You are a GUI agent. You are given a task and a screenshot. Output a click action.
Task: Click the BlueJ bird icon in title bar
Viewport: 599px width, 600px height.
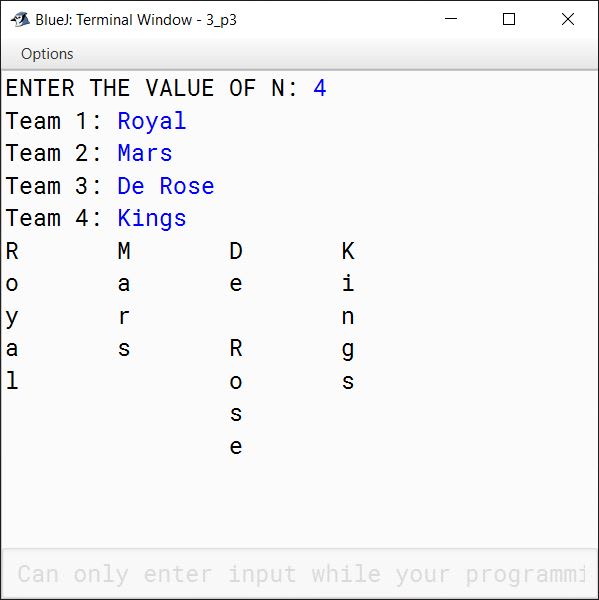20,19
